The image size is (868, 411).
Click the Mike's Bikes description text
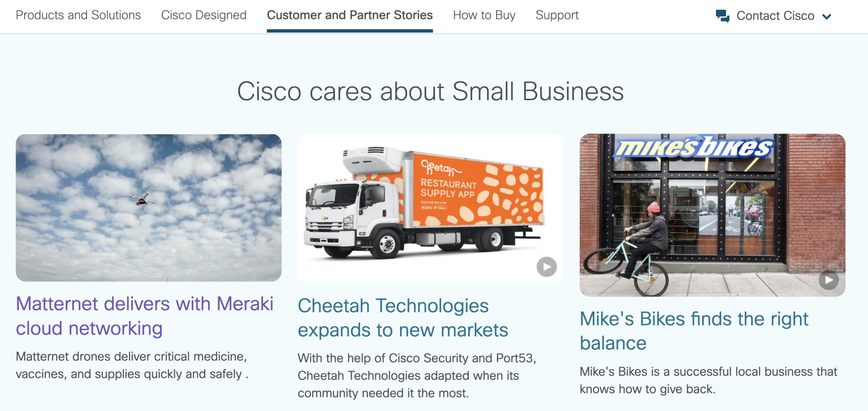click(708, 380)
